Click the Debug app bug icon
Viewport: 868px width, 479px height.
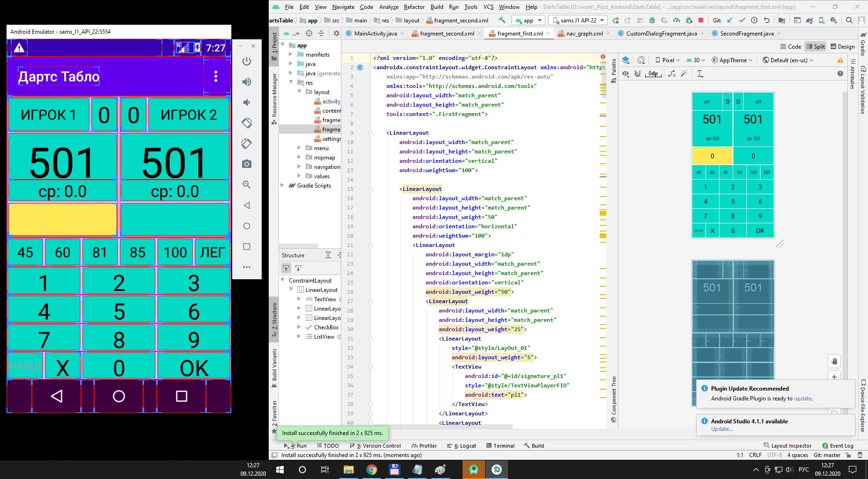652,20
